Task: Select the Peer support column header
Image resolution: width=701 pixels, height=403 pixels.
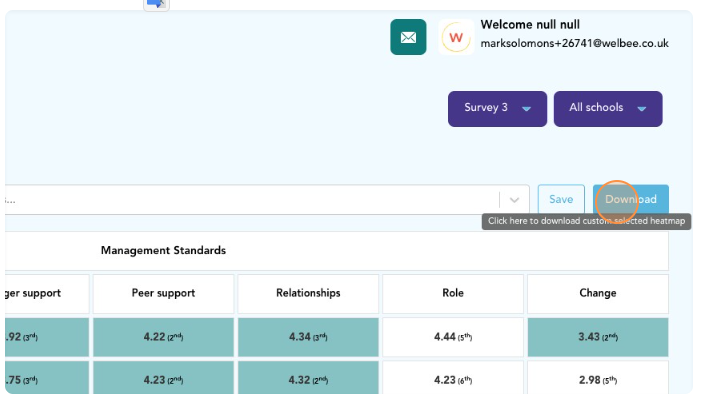Action: tap(163, 293)
